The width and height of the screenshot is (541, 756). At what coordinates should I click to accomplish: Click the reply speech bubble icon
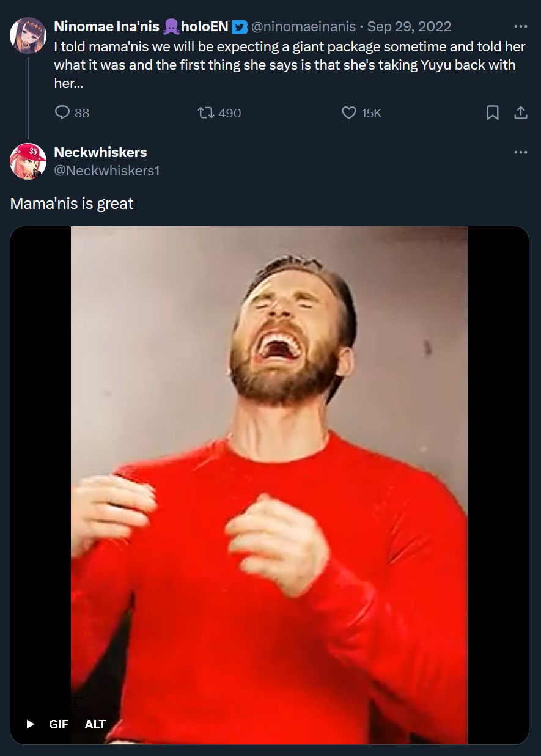click(63, 113)
